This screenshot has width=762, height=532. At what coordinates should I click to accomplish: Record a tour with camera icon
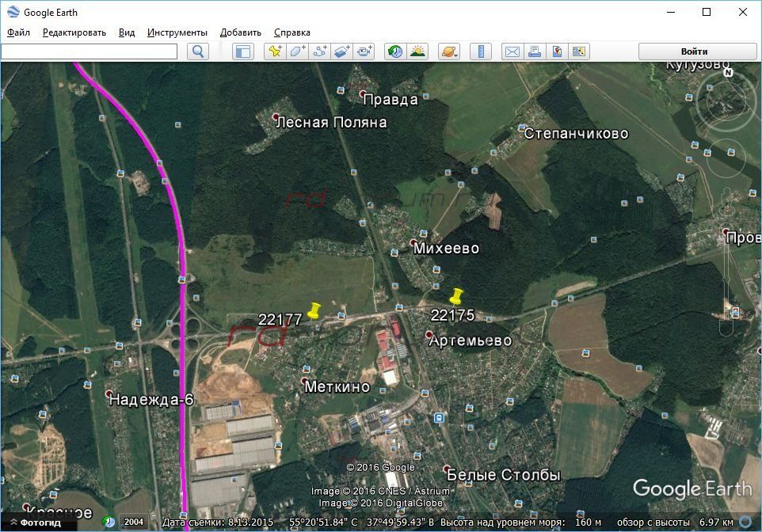tap(364, 51)
